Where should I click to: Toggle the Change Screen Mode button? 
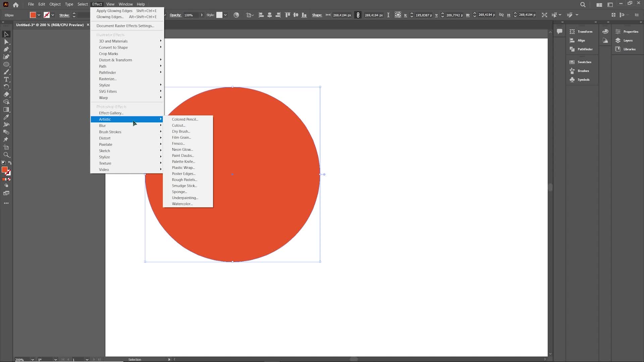[x=6, y=193]
